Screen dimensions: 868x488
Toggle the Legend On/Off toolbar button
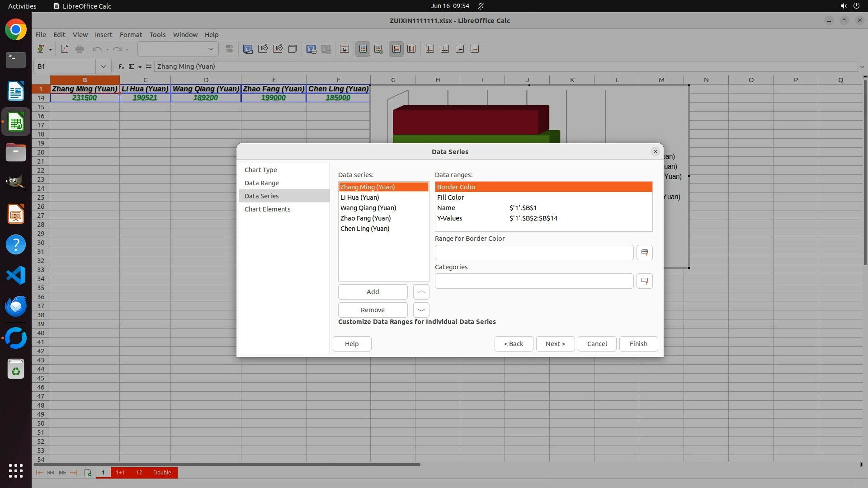(363, 49)
